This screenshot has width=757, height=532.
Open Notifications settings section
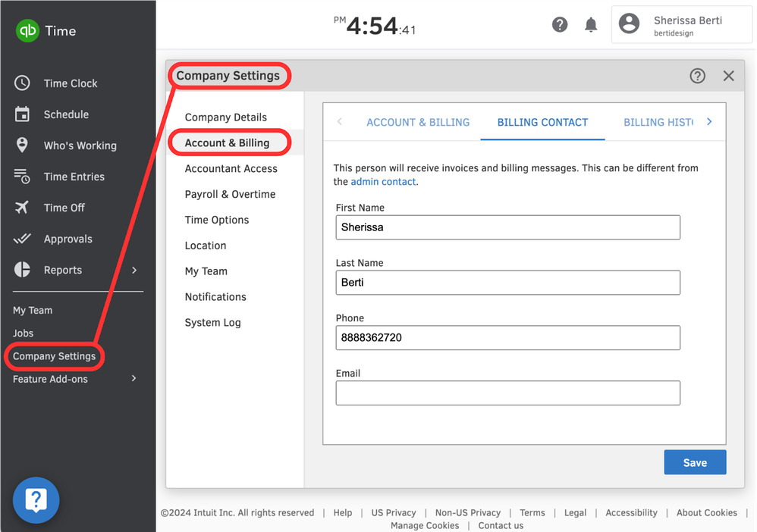coord(215,296)
